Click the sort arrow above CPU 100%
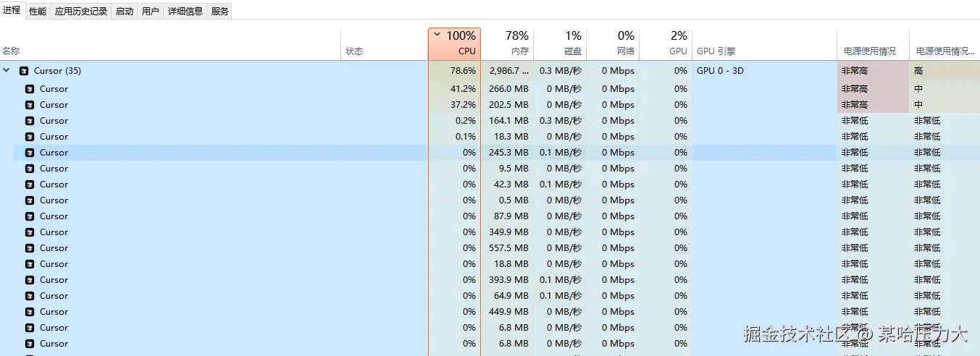The height and width of the screenshot is (356, 980). point(437,34)
